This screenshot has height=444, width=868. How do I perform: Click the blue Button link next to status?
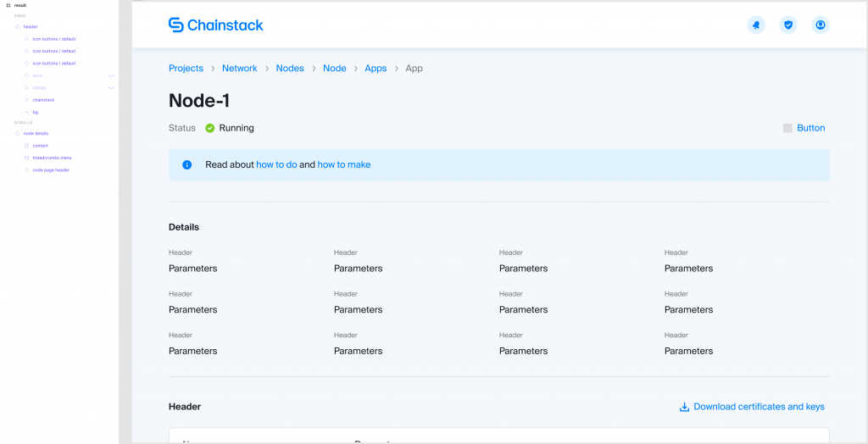tap(811, 128)
